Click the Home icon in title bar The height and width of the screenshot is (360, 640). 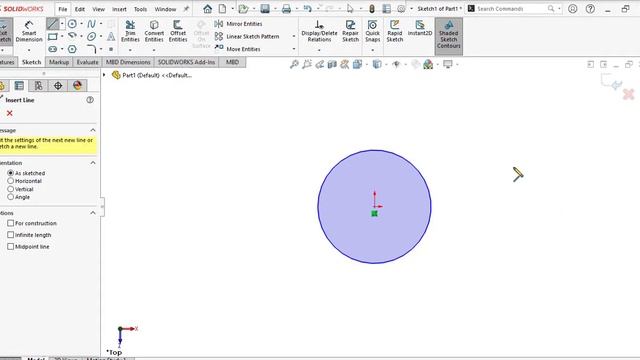pos(207,9)
